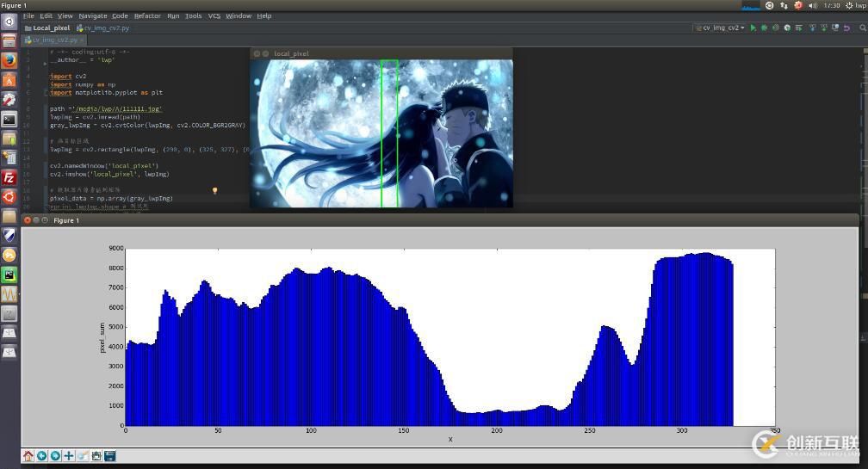
Task: Click the line with cv2.namedWindow('local_pixel')
Action: [104, 166]
